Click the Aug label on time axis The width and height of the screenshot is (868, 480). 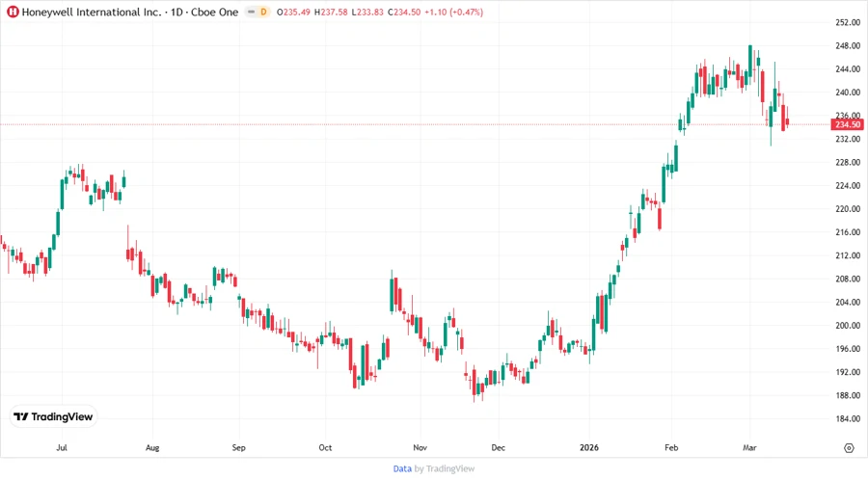pyautogui.click(x=152, y=447)
